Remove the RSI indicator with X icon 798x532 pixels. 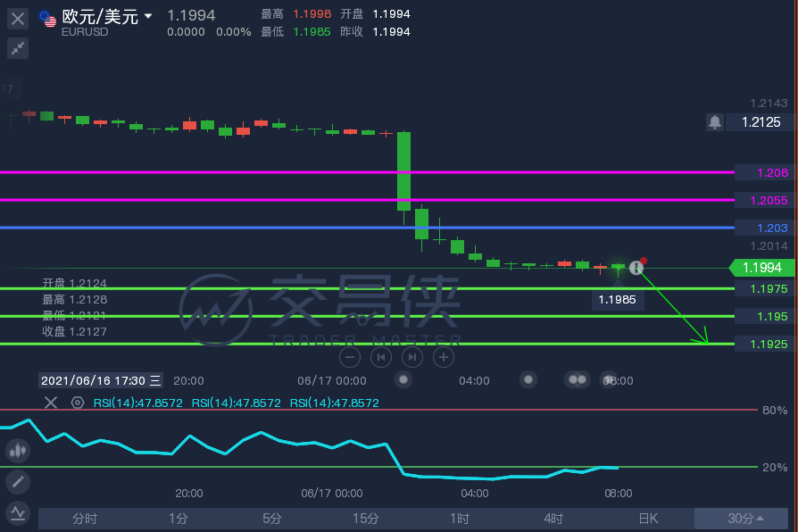pos(51,403)
